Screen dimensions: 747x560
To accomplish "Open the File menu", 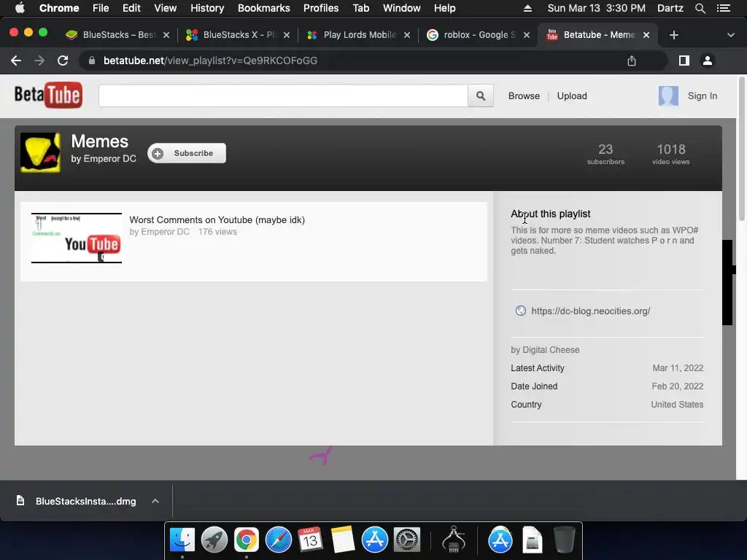I will pyautogui.click(x=101, y=8).
